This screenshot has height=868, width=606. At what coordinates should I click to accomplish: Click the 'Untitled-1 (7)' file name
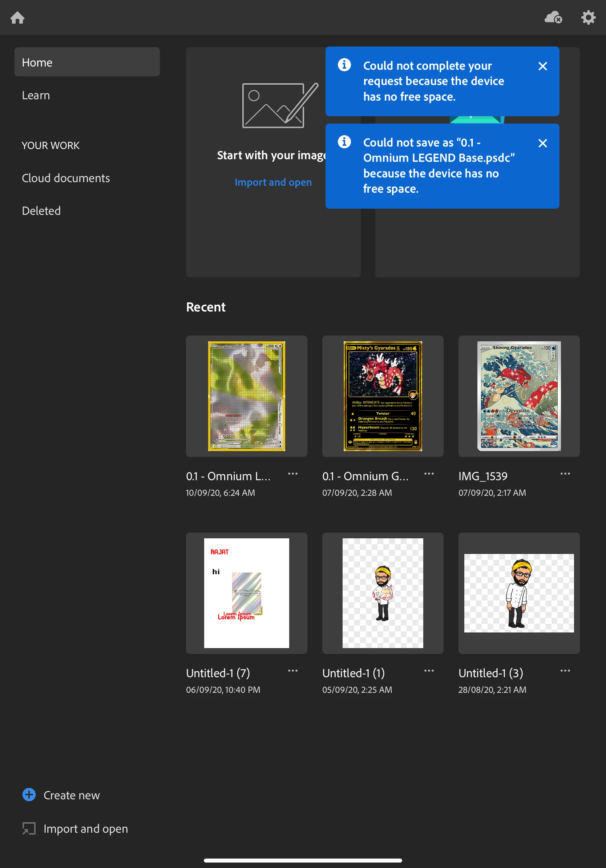pyautogui.click(x=218, y=673)
